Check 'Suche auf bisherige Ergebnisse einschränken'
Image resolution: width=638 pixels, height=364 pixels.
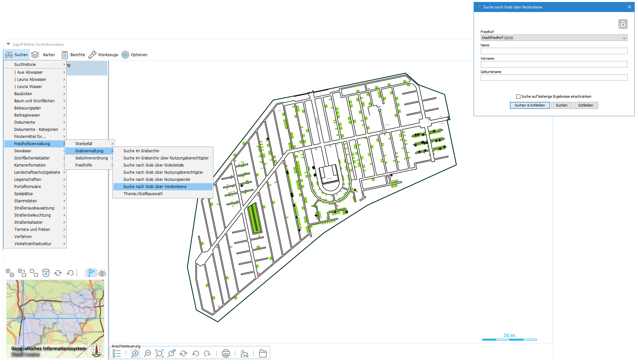click(518, 96)
